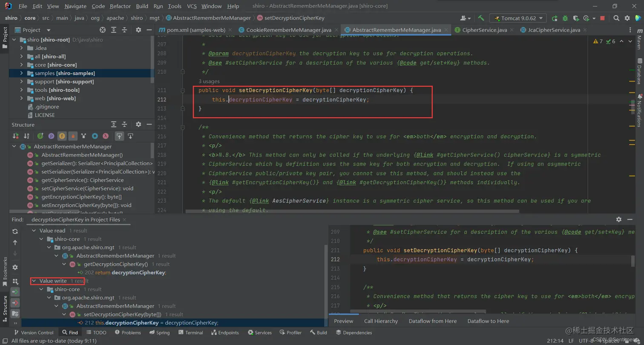Open Dataflow to Here tab
Image resolution: width=644 pixels, height=345 pixels.
(488, 321)
